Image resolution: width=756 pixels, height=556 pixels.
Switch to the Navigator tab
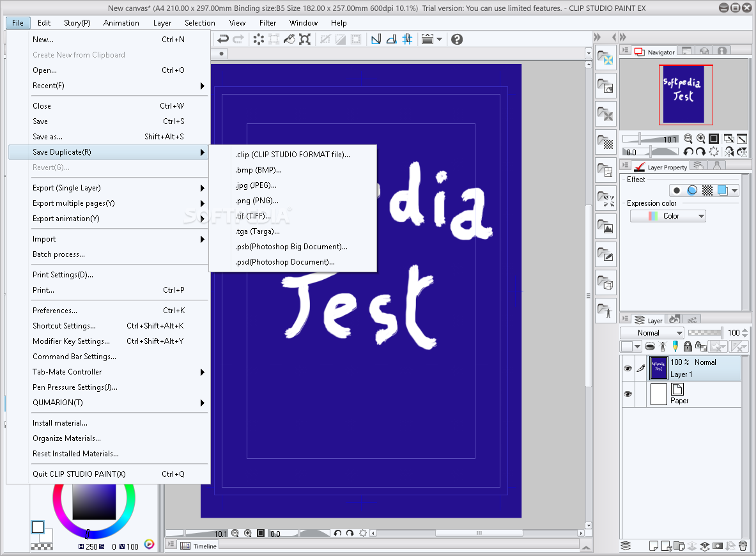pyautogui.click(x=655, y=52)
